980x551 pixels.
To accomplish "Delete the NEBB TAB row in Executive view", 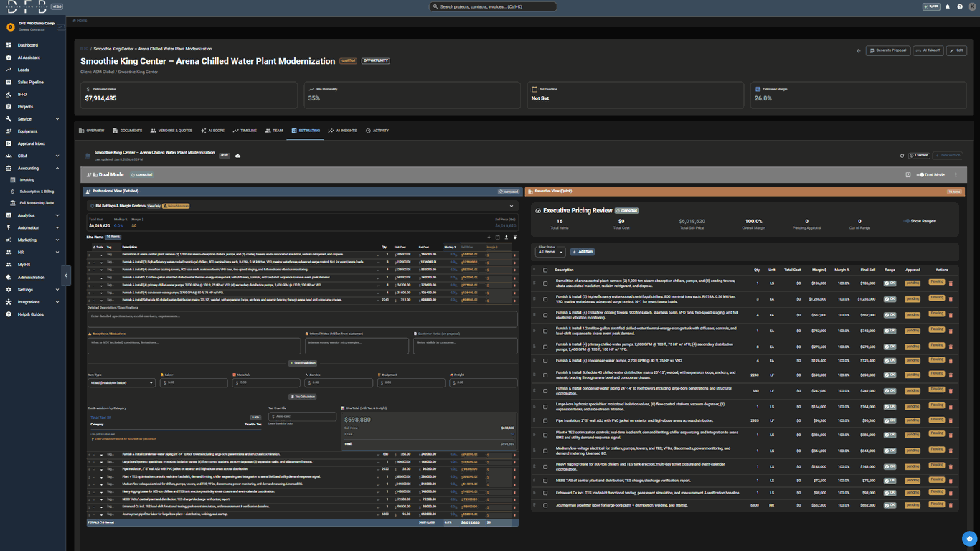I will [951, 481].
